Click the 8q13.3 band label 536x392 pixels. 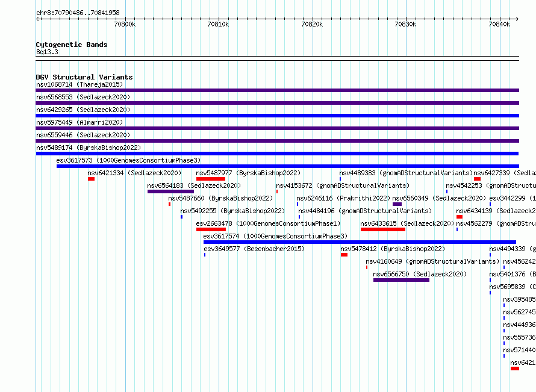click(47, 52)
